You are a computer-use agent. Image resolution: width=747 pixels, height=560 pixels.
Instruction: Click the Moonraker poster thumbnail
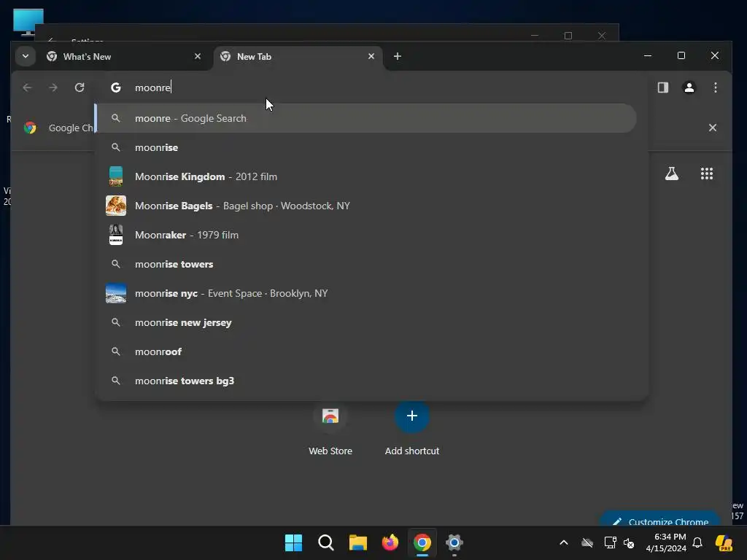pos(116,235)
